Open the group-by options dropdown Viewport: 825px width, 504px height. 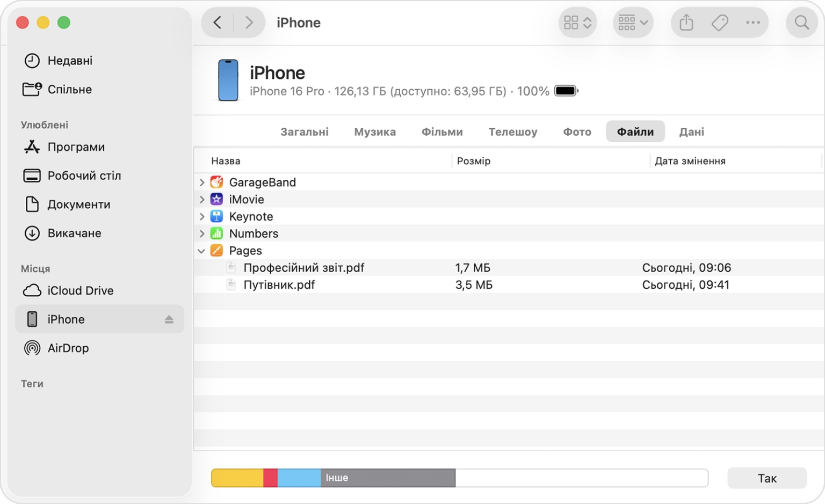click(x=633, y=23)
